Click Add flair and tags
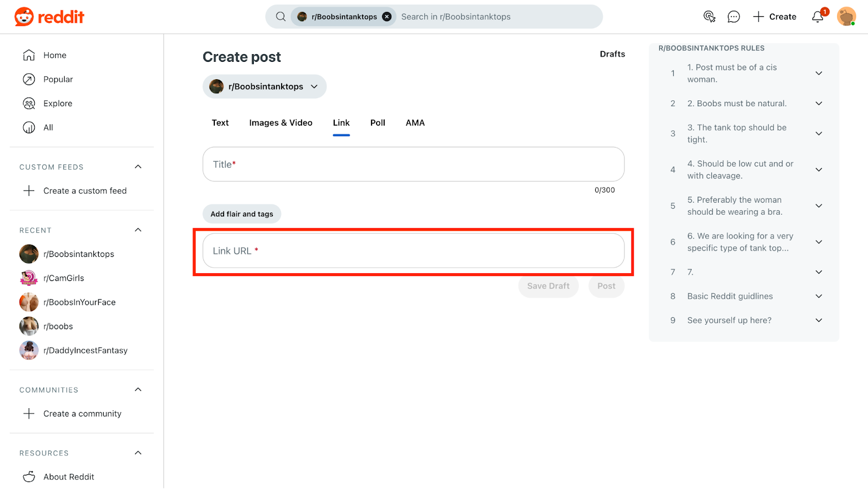868x489 pixels. tap(242, 214)
